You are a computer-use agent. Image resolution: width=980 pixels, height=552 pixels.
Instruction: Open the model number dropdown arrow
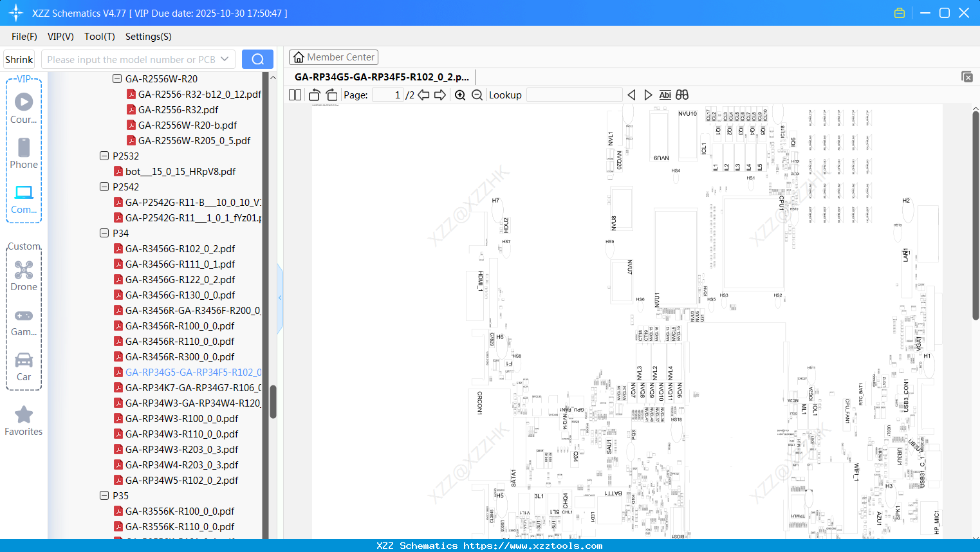[x=225, y=59]
